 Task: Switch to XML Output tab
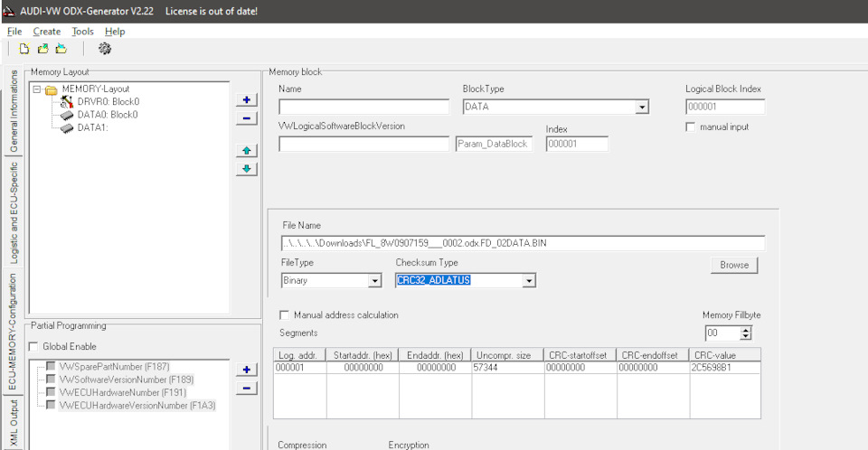click(14, 424)
